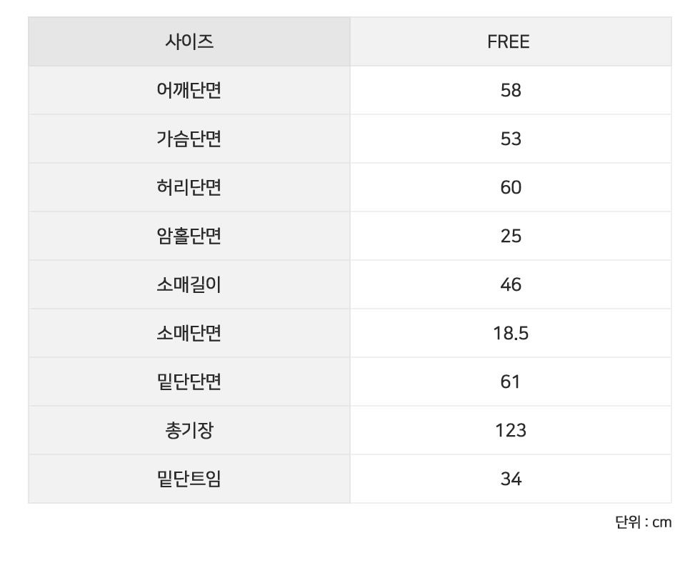Click the sleeve length value 46
The image size is (700, 588).
[511, 285]
